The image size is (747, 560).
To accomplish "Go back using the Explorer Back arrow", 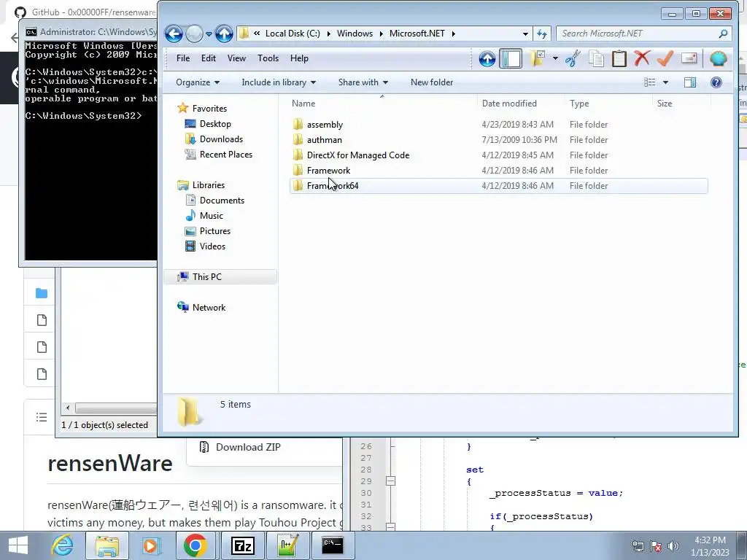I will [x=174, y=34].
